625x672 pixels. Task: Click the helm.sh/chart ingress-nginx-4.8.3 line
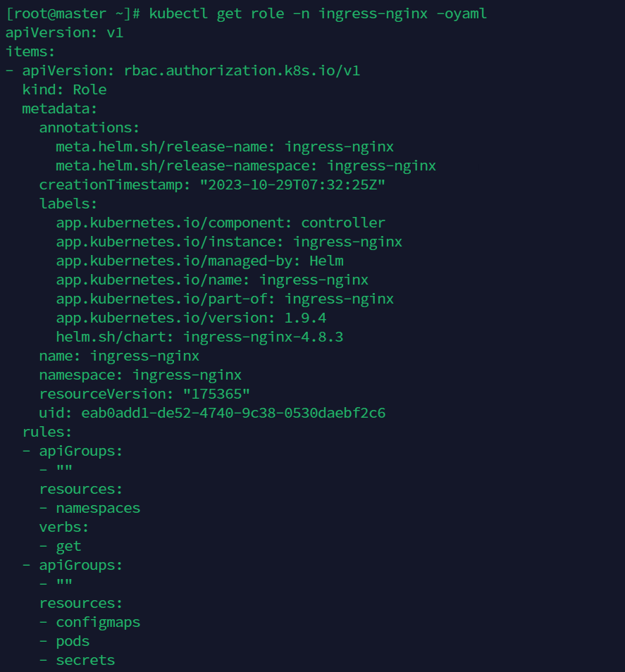pyautogui.click(x=199, y=337)
